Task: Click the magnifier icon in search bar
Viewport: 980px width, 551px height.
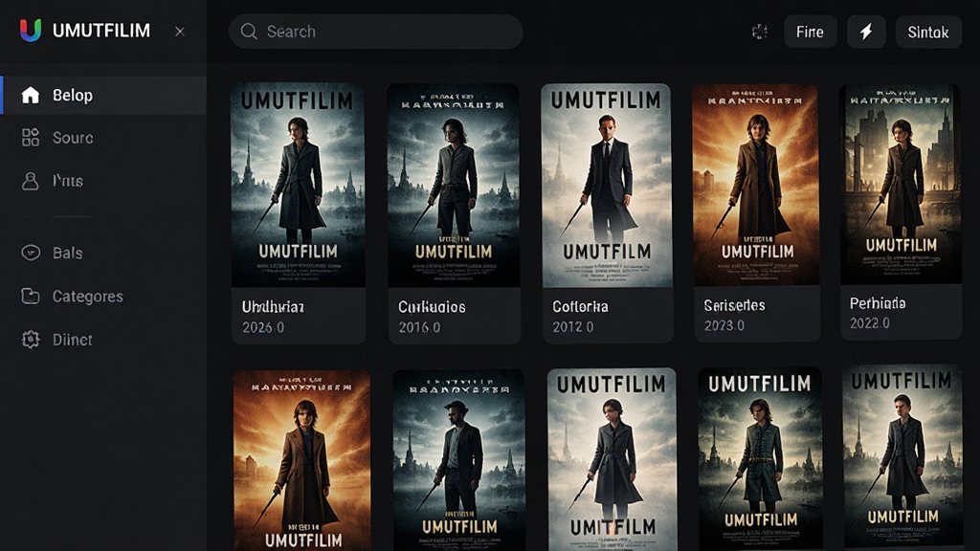Action: (249, 32)
